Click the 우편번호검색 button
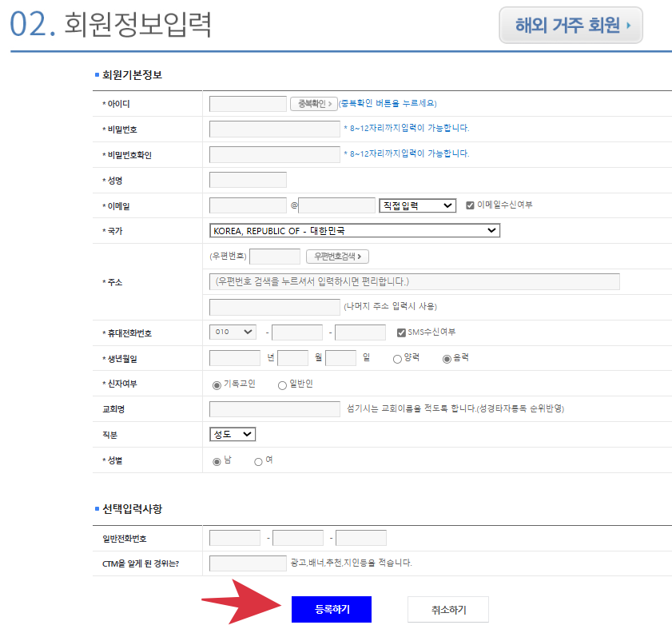This screenshot has height=633, width=672. [337, 257]
